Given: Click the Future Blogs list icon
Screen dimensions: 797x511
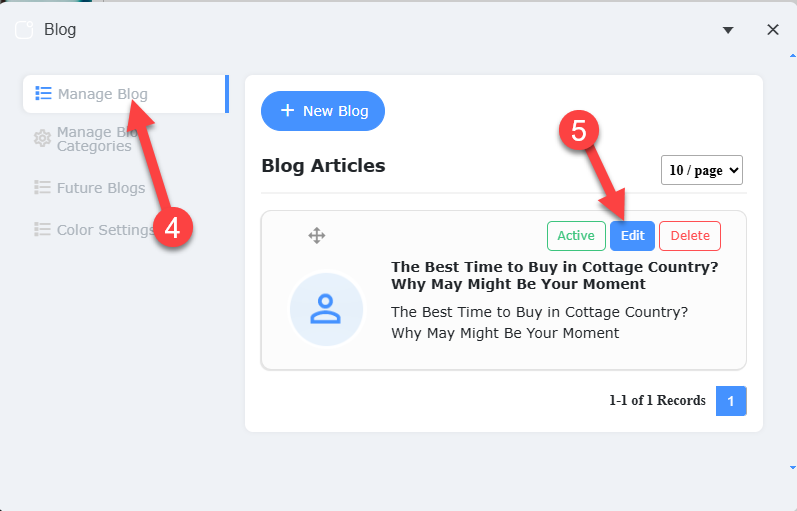Looking at the screenshot, I should [43, 187].
